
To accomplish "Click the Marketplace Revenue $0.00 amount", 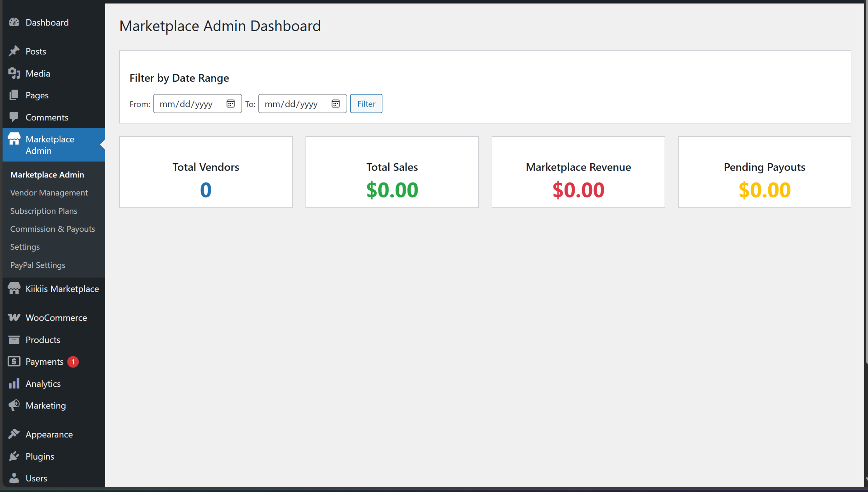I will tap(578, 190).
